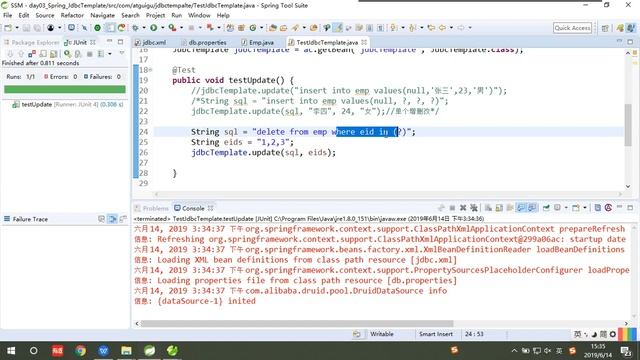
Task: Switch to the Problems tab
Action: (151, 208)
